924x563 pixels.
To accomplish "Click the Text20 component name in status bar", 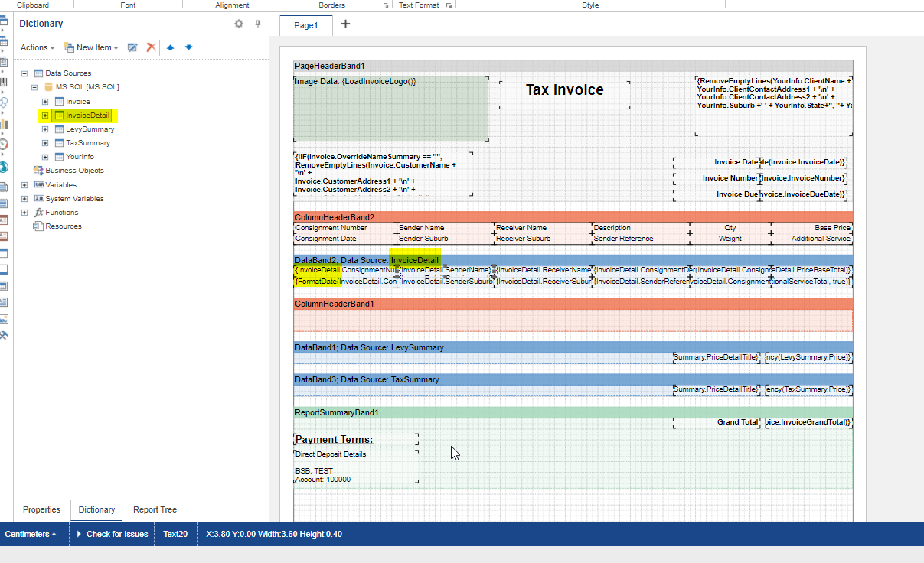I will (175, 534).
